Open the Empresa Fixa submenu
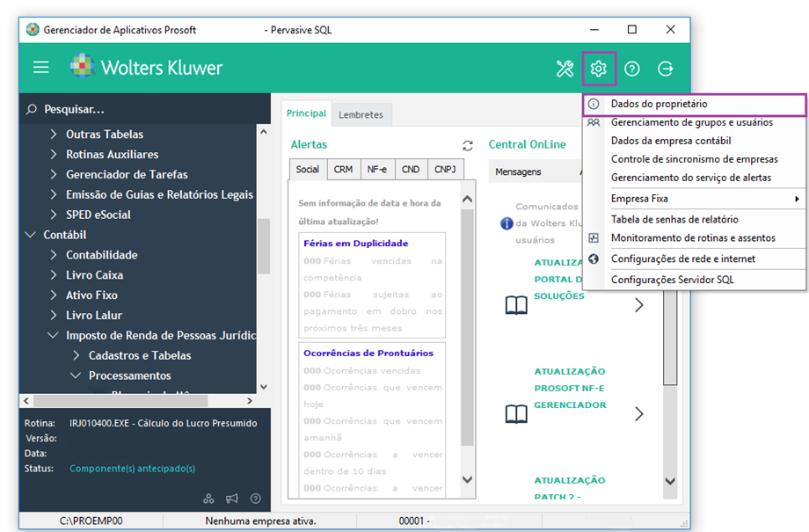Image resolution: width=809 pixels, height=532 pixels. [695, 199]
